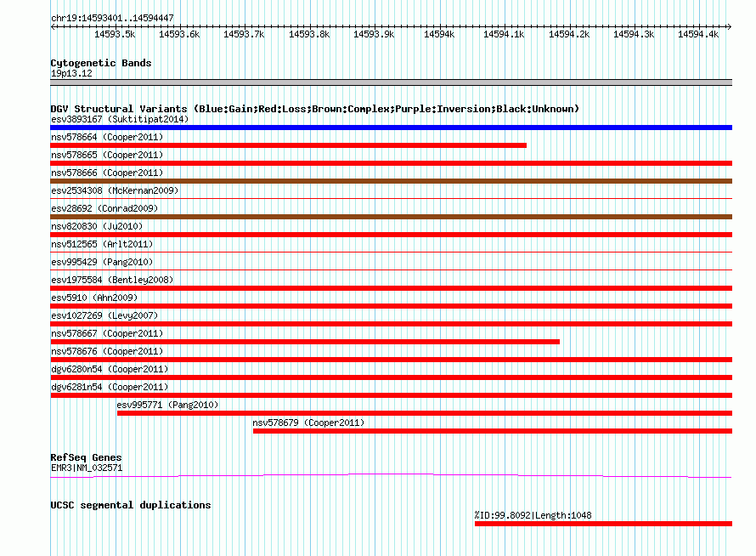Open esv1027269 (Levy2007) variant

pos(104,315)
